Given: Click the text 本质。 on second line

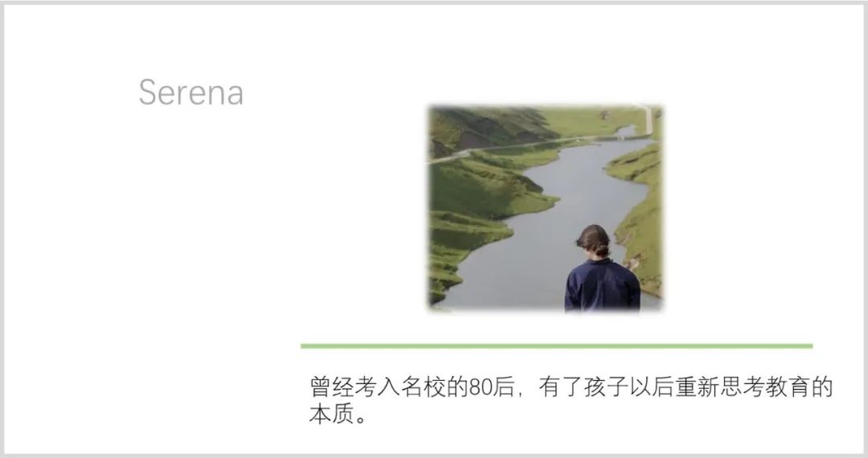Looking at the screenshot, I should pos(338,415).
